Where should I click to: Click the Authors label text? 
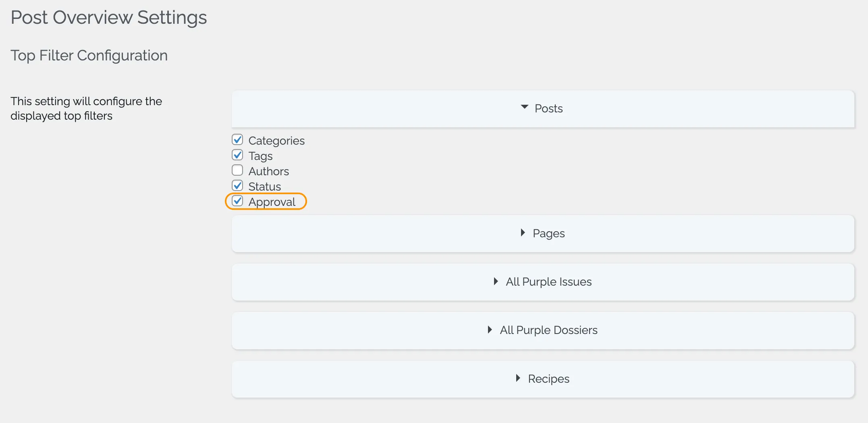[x=269, y=171]
